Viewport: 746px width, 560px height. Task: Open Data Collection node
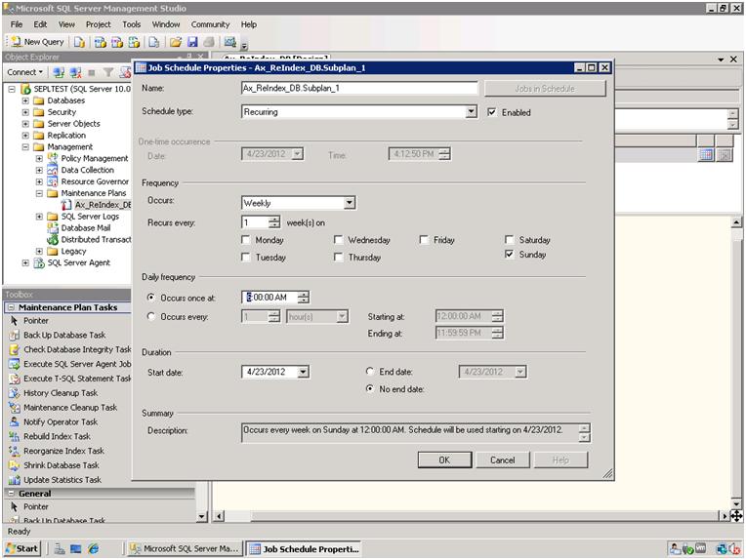coord(88,170)
